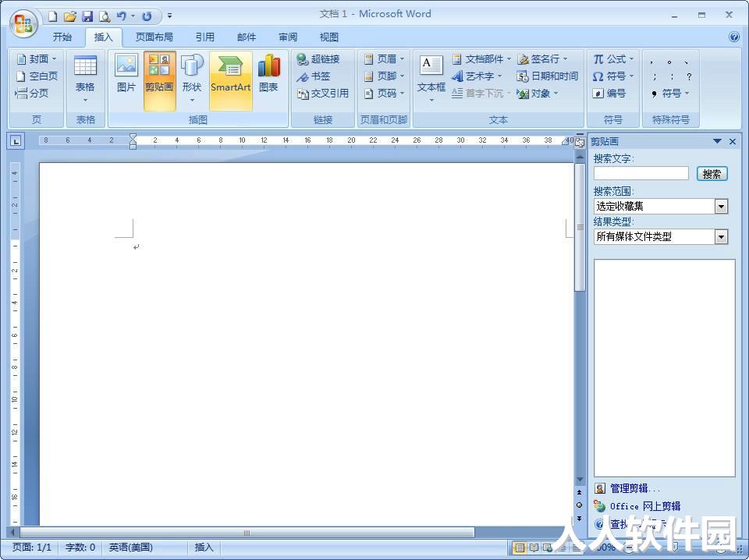Open the 页码 page number dropdown
The width and height of the screenshot is (749, 560).
coord(384,93)
